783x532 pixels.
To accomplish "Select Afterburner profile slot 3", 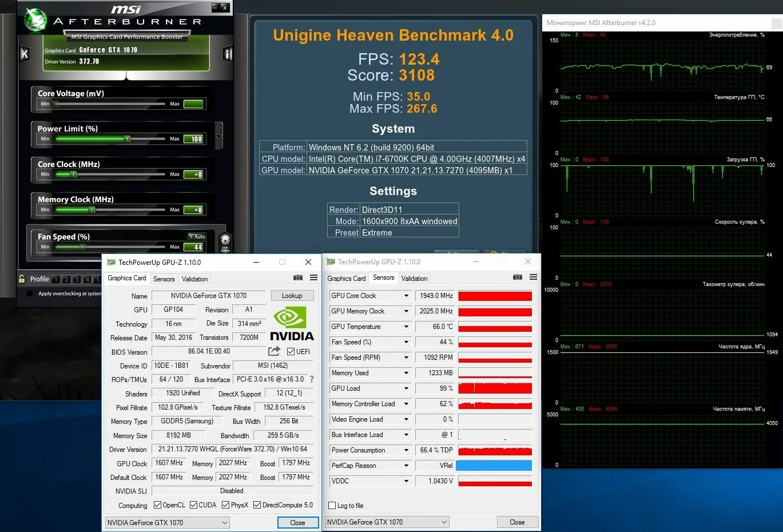I will 77,279.
